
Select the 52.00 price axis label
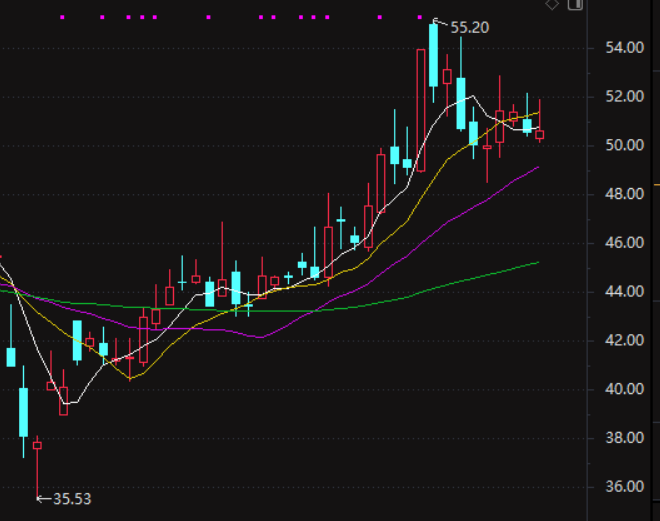point(625,97)
